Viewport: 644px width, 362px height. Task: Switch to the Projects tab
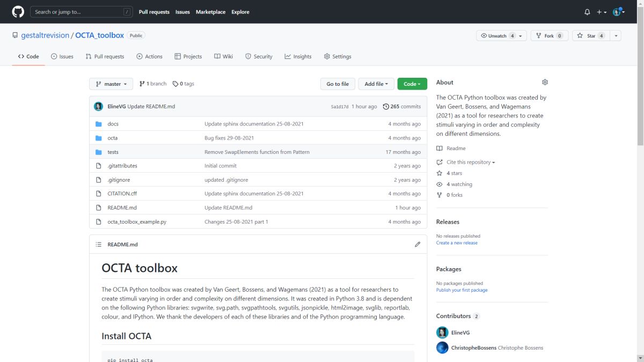[x=188, y=56]
